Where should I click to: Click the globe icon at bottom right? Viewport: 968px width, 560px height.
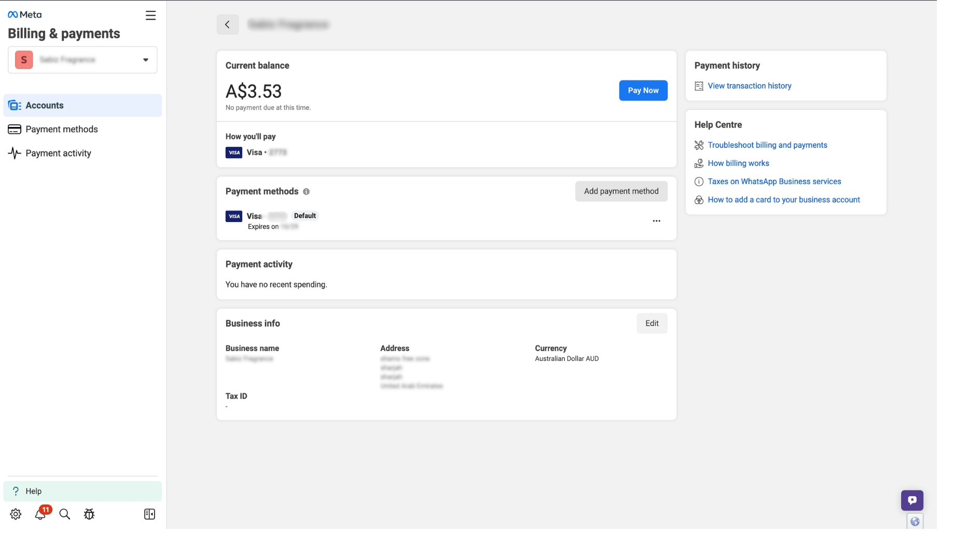[x=915, y=522]
